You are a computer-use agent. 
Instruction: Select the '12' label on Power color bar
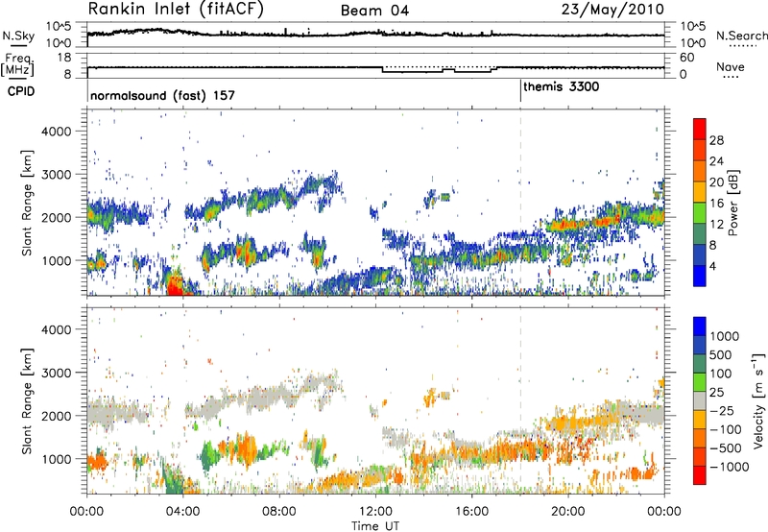(x=716, y=225)
